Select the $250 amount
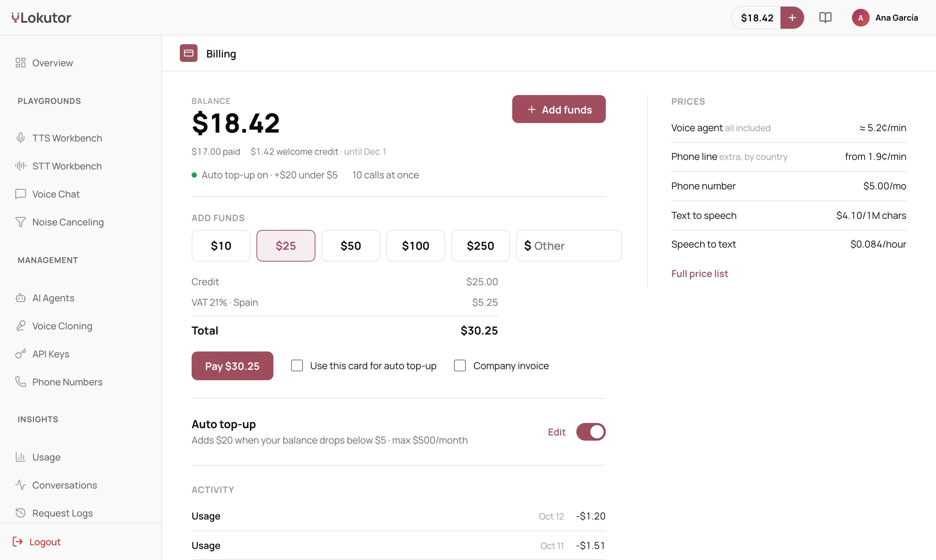Screen dimensions: 936x560 (480, 246)
